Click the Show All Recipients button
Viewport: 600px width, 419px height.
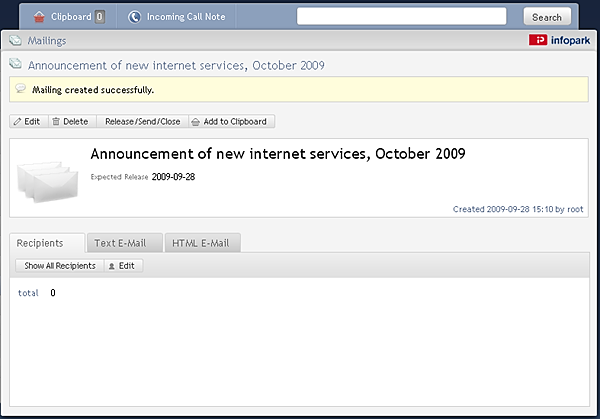pyautogui.click(x=60, y=266)
